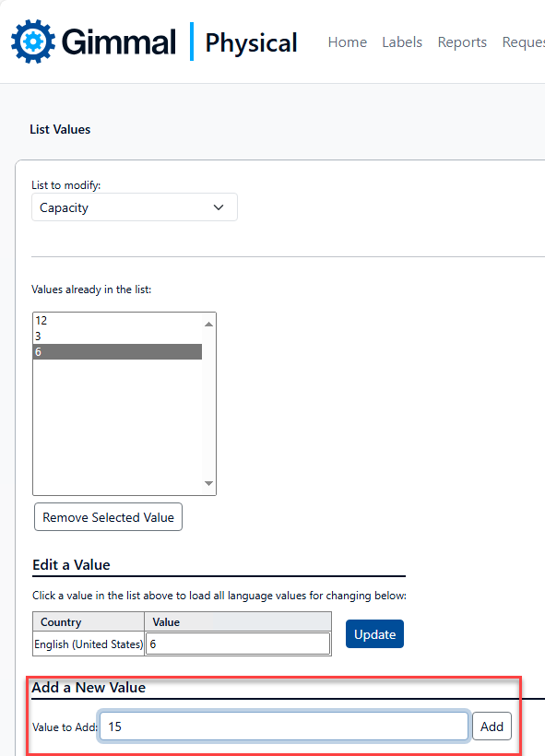
Task: Click the English (United States) cell
Action: click(89, 644)
